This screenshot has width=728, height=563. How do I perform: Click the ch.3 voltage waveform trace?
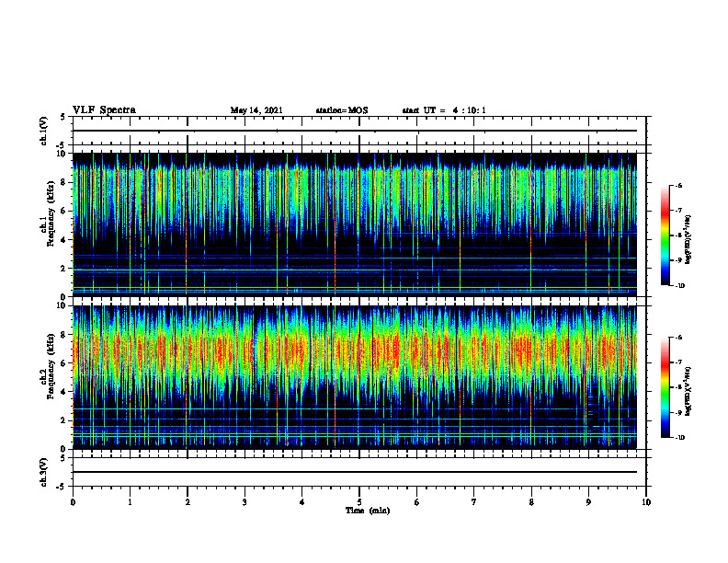(355, 472)
